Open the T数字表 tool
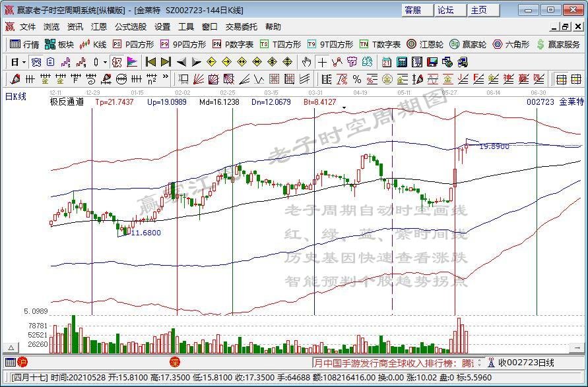The width and height of the screenshot is (588, 387). click(x=379, y=45)
